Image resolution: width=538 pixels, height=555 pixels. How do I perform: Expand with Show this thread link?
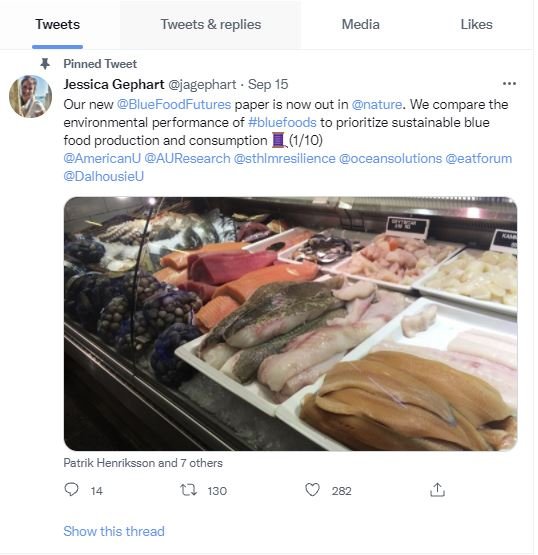point(114,531)
